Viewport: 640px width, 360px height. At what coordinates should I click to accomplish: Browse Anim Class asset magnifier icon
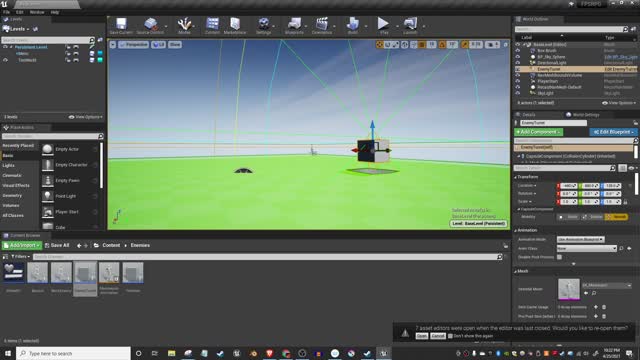(x=622, y=248)
